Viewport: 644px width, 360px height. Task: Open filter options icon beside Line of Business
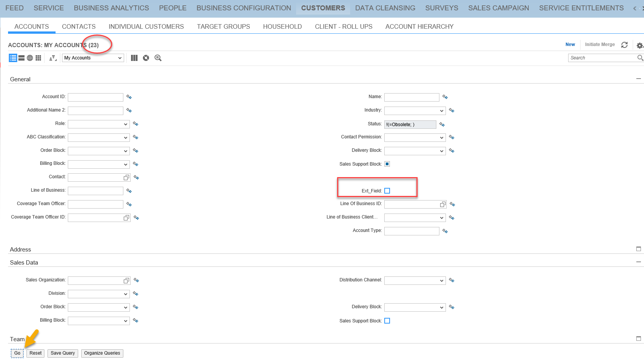pos(129,191)
